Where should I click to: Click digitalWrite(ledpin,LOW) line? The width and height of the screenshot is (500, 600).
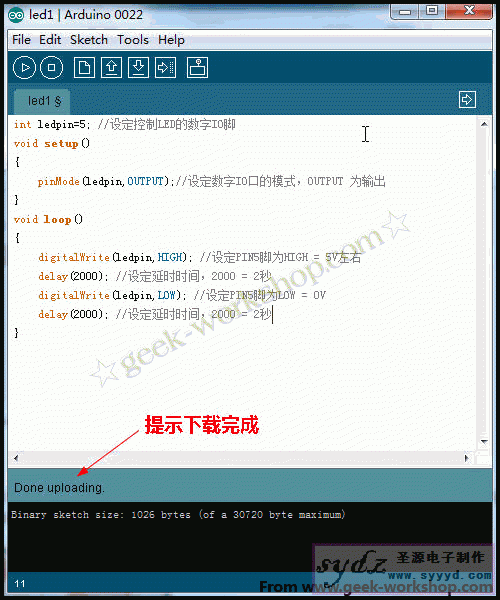182,295
